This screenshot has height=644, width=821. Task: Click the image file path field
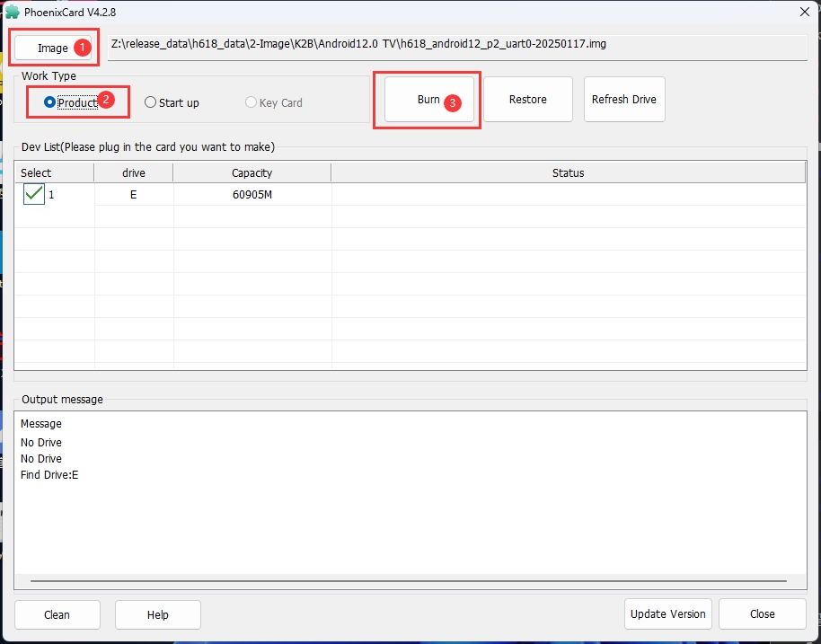449,44
